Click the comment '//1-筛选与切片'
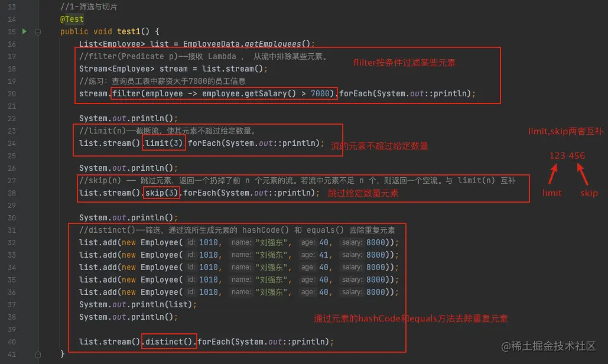Screen dimensions: 608x364 [89, 6]
